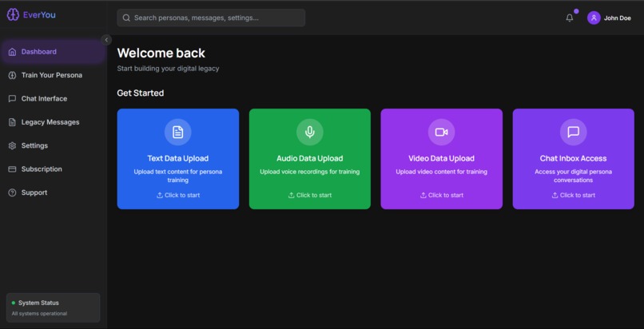The height and width of the screenshot is (329, 644).
Task: Click the Legacy Messages document icon
Action: (12, 122)
